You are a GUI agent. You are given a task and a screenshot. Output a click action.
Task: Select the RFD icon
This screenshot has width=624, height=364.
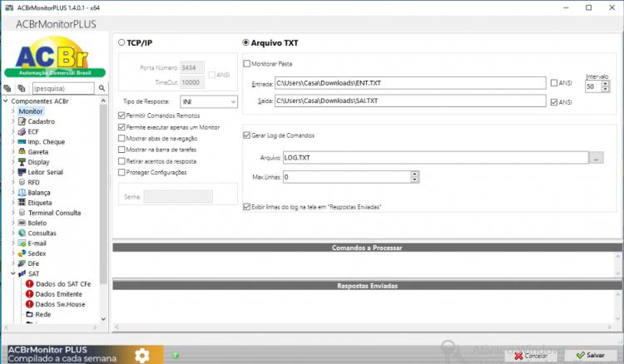tap(22, 182)
